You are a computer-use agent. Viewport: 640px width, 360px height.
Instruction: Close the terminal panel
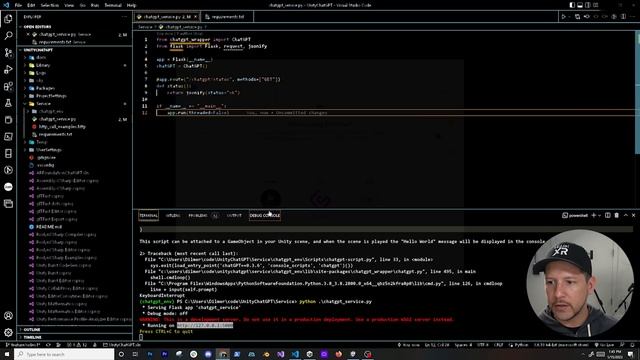[633, 215]
